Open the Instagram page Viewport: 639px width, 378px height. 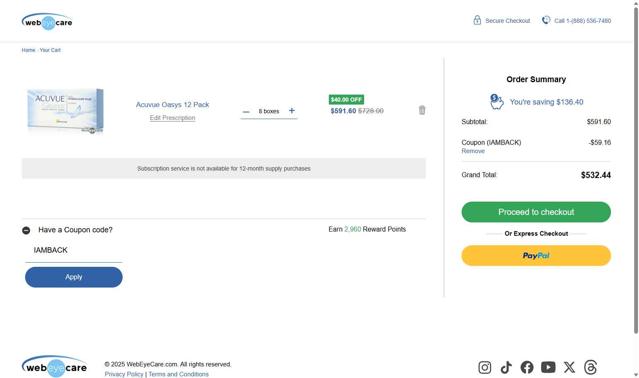pyautogui.click(x=485, y=367)
